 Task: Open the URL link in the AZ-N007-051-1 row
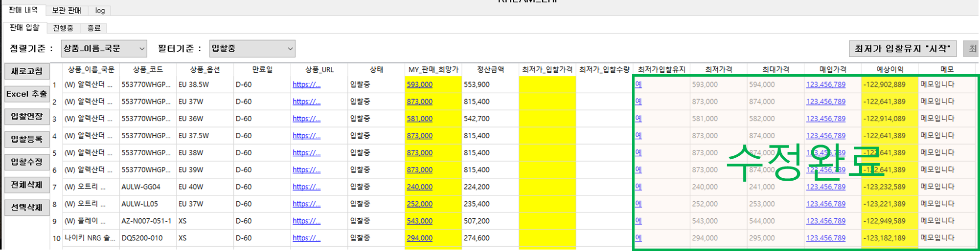(306, 221)
